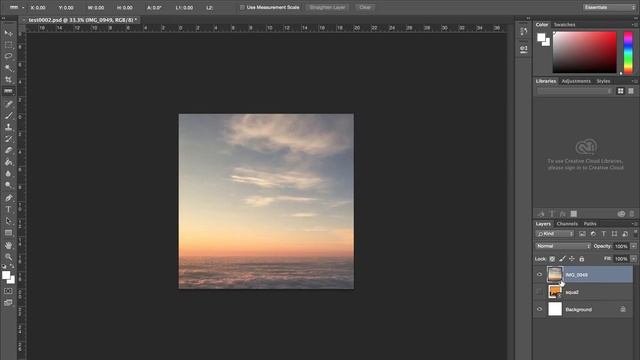Open the Opacity slider dropdown arrow
Image resolution: width=640 pixels, height=360 pixels.
click(x=633, y=246)
